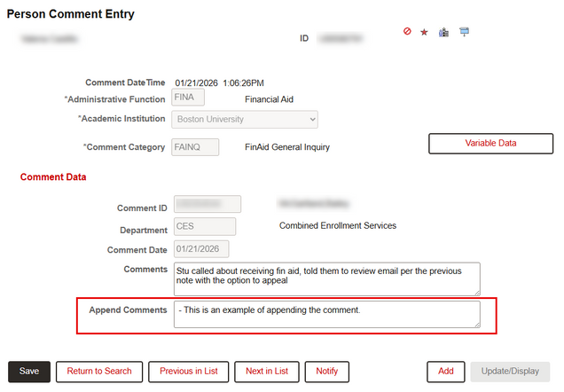Click the Update/Display button

pos(510,372)
